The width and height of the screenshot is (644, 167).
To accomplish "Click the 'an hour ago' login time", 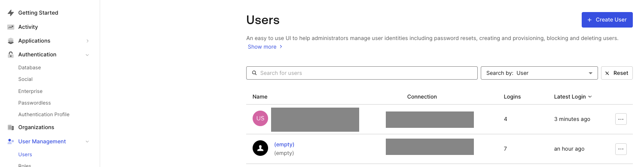I will pos(569,149).
